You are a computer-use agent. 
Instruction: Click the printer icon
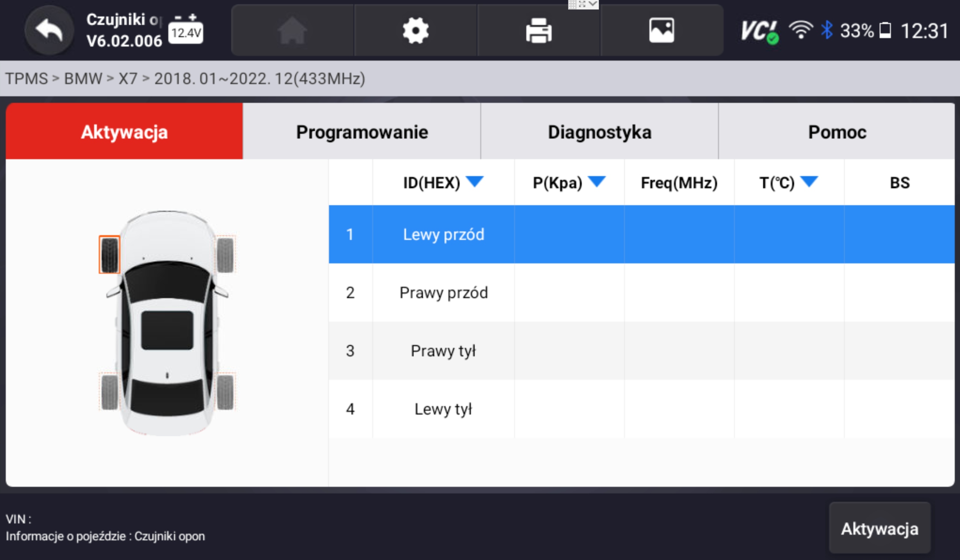[538, 30]
